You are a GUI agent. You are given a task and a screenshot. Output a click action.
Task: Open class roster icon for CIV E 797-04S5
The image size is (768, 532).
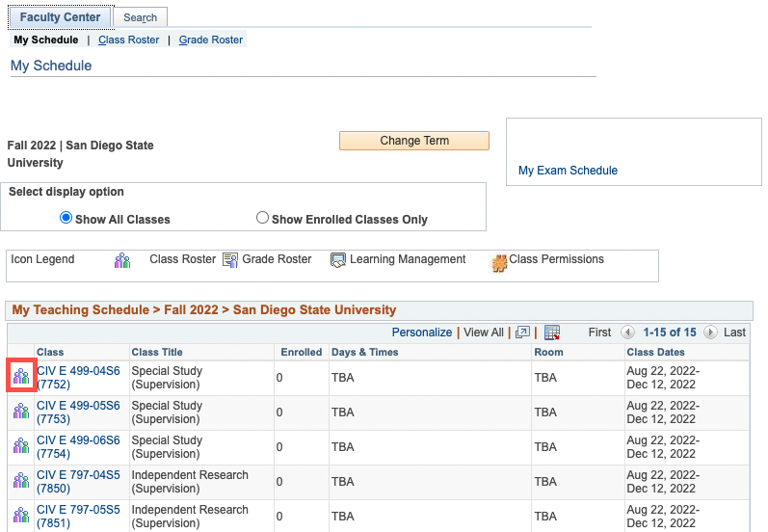point(21,481)
